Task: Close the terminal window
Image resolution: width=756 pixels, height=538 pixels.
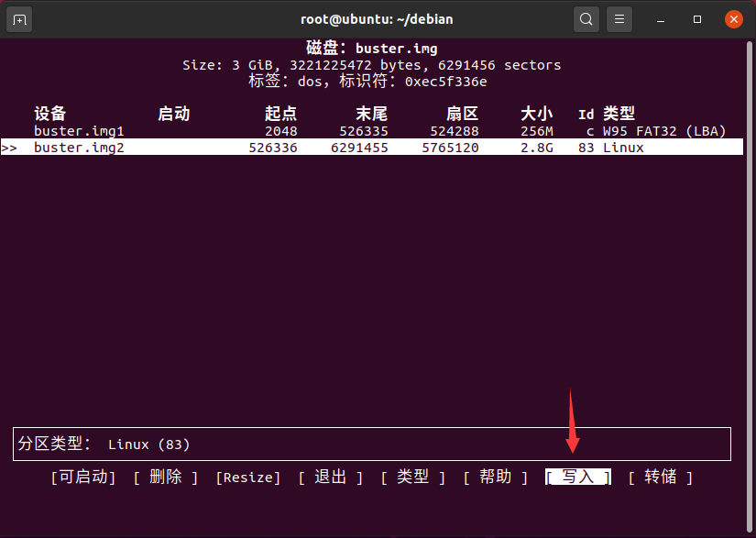Action: point(733,19)
